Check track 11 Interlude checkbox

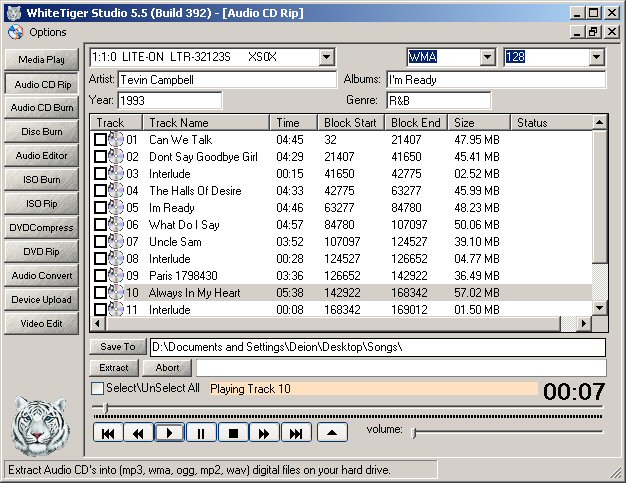tap(100, 309)
